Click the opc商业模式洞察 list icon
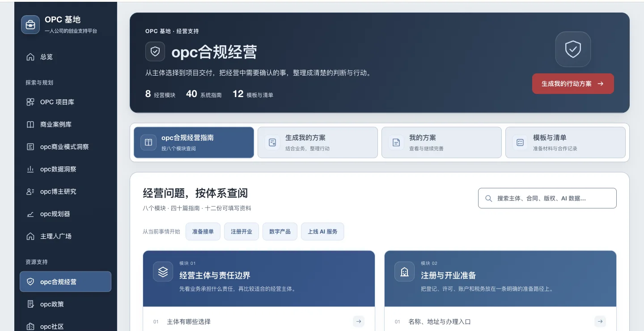This screenshot has height=331, width=644. [30, 147]
